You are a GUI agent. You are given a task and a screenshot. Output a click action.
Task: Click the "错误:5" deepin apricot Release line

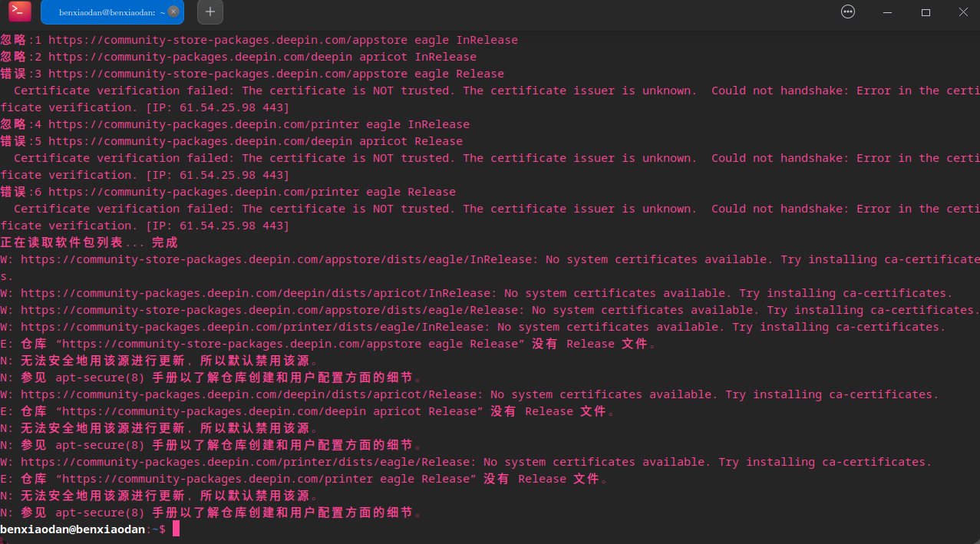click(x=232, y=141)
